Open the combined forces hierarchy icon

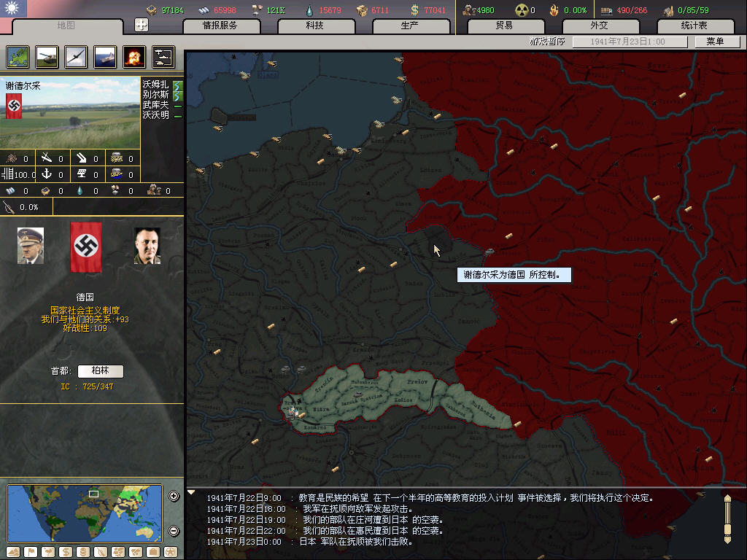point(163,56)
